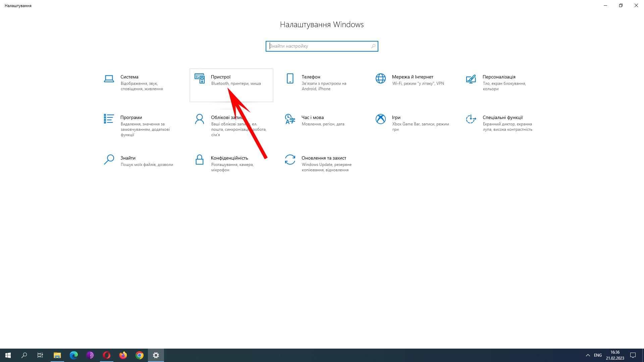Open the purple Tor Browser taskbar icon
The width and height of the screenshot is (644, 362).
[x=90, y=355]
